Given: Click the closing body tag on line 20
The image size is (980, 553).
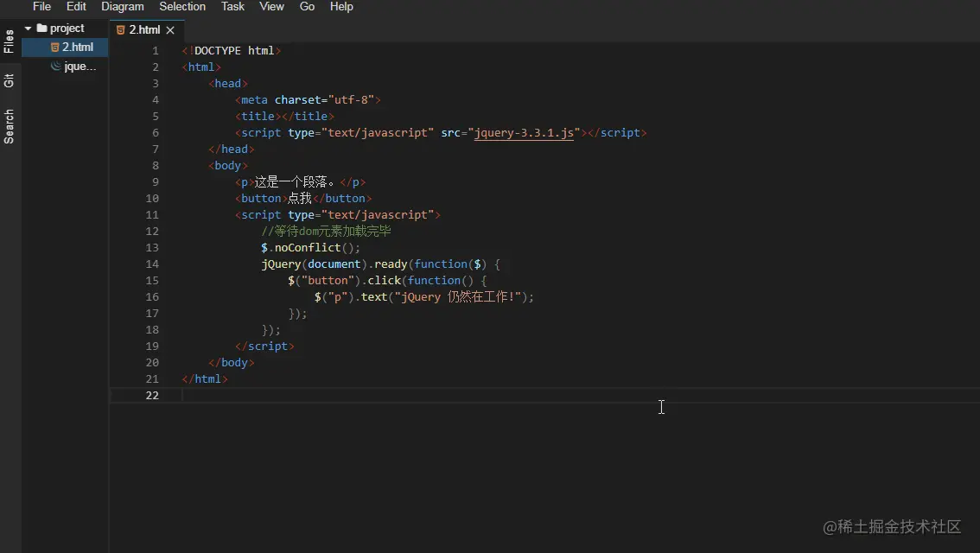Looking at the screenshot, I should pos(232,362).
